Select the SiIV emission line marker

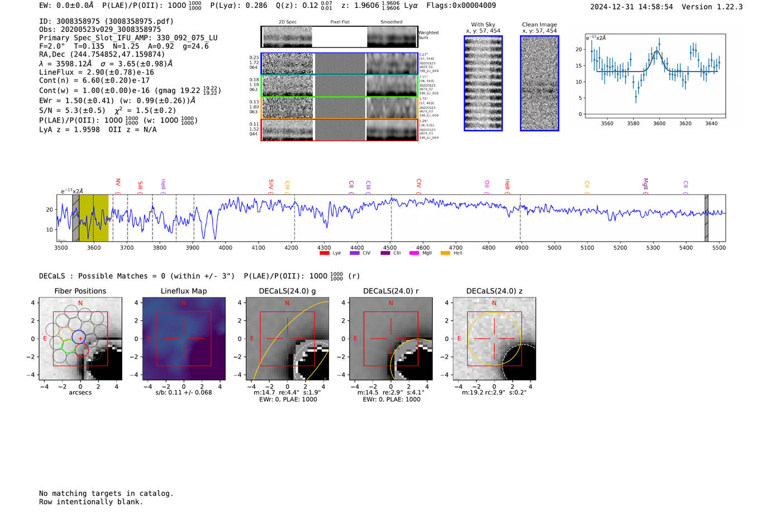click(271, 184)
